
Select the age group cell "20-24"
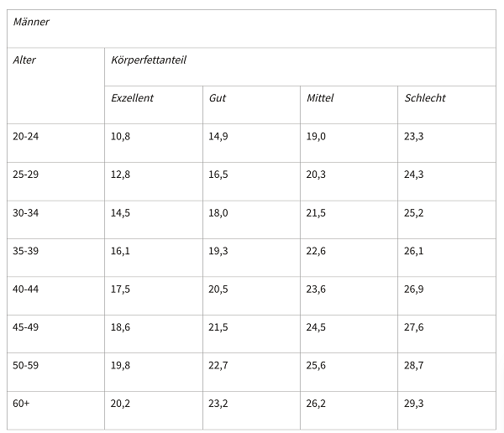point(27,136)
